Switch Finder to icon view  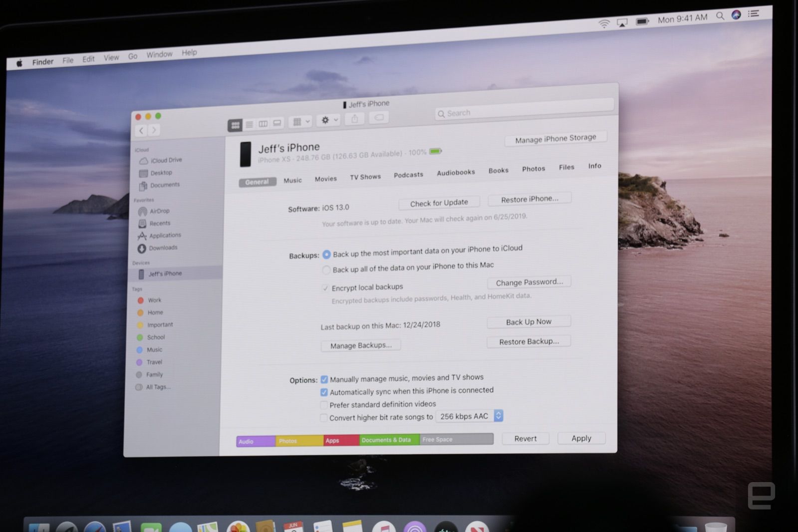tap(235, 125)
